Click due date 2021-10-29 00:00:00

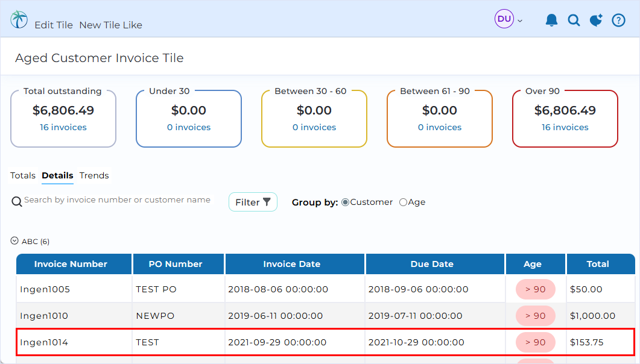click(416, 342)
